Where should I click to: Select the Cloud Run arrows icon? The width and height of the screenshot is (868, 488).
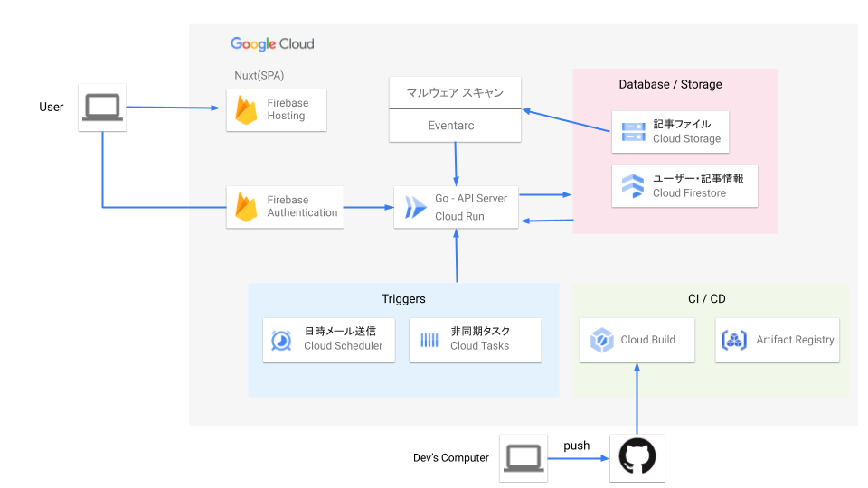[416, 207]
